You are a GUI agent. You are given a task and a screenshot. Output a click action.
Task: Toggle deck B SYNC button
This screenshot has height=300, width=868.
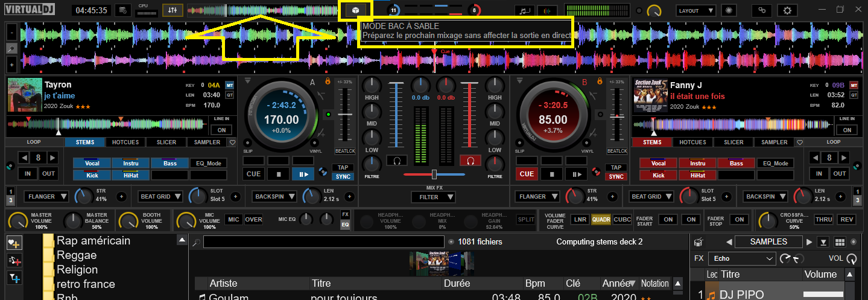pos(616,177)
